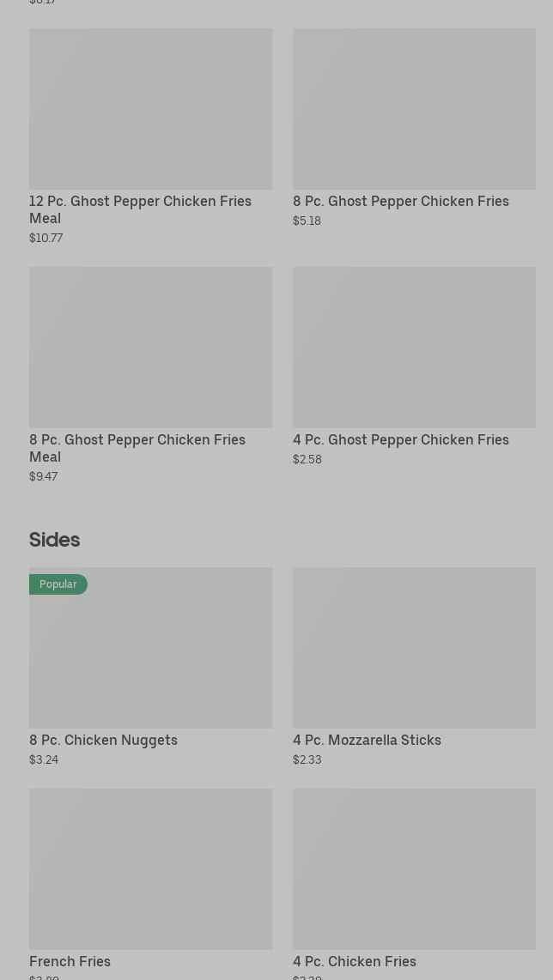Viewport: 553px width, 980px height.
Task: Open 4 Pc. Chicken Fries image
Action: [x=414, y=868]
